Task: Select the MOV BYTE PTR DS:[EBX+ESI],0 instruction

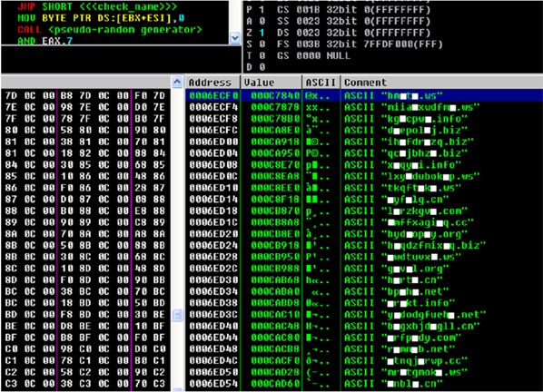Action: (101, 18)
